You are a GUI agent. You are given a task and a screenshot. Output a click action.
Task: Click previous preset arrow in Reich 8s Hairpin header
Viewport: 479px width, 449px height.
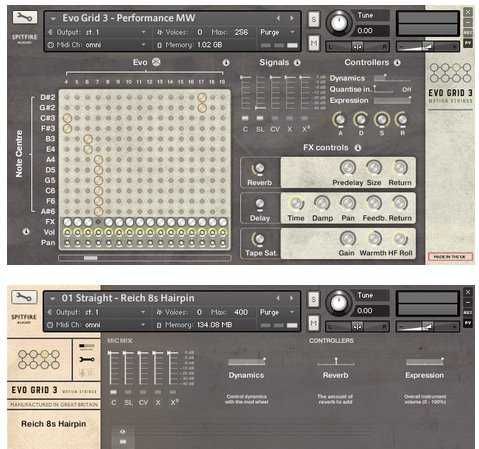[278, 298]
